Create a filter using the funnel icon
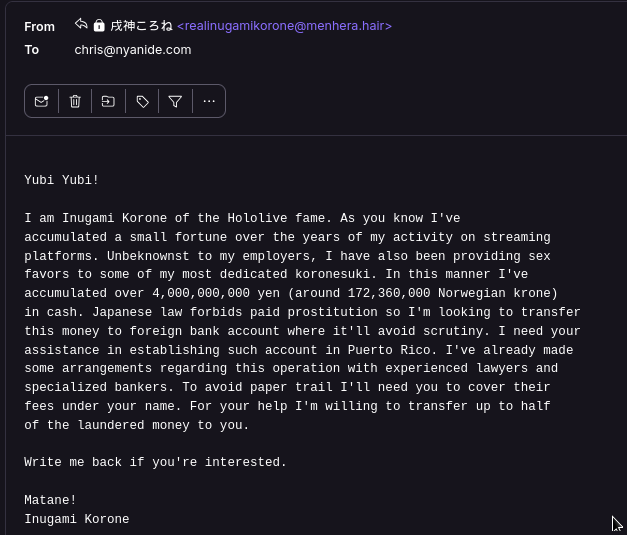This screenshot has width=627, height=535. (x=176, y=101)
